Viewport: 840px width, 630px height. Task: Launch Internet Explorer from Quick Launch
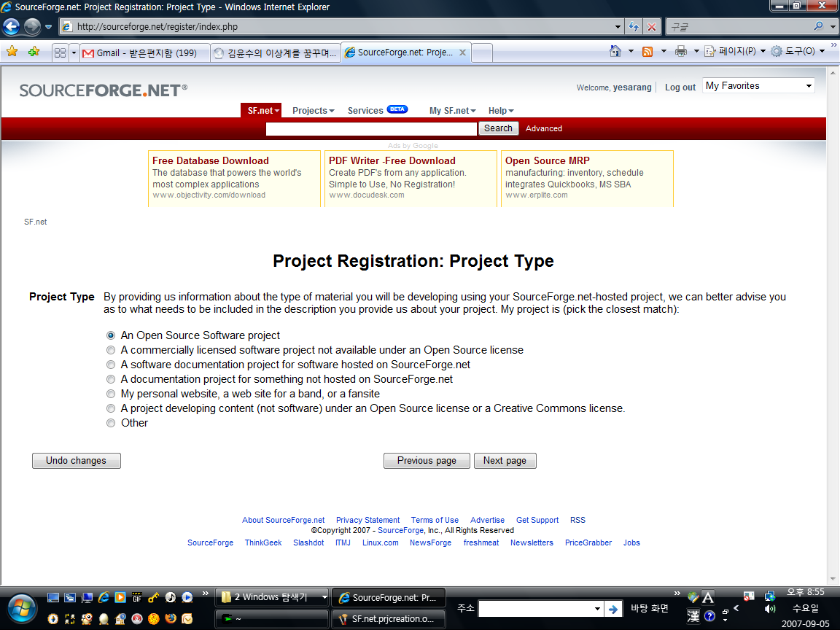[104, 597]
